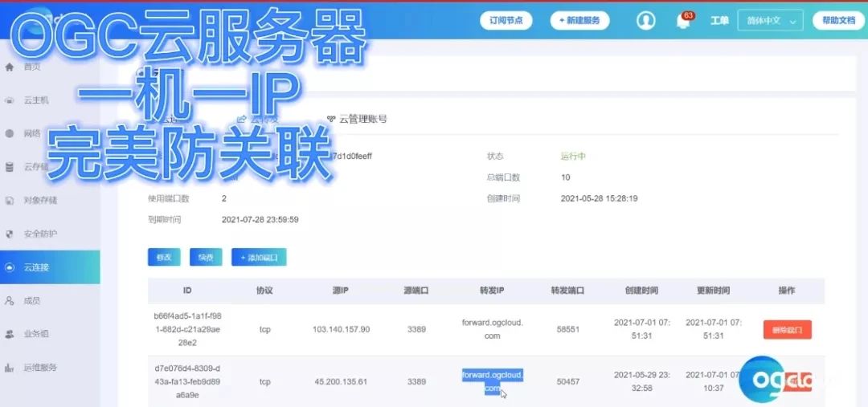This screenshot has width=868, height=407.
Task: Click created time 2021-05-28 15:28:19
Action: coord(600,198)
